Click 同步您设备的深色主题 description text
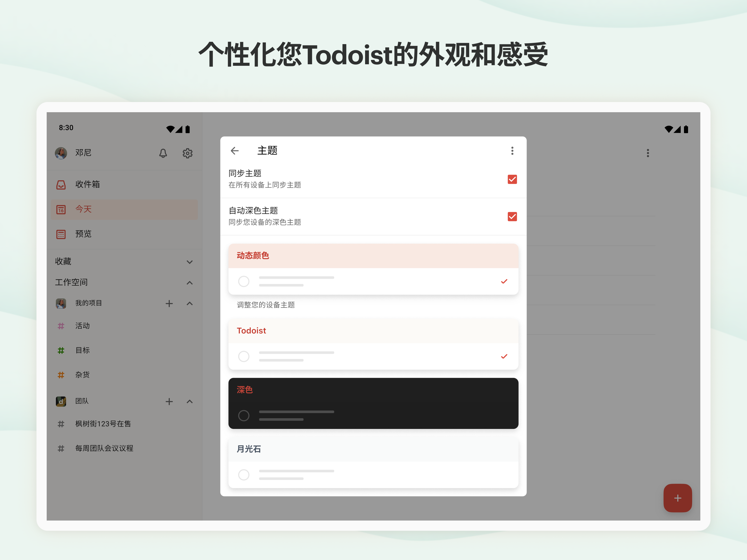Image resolution: width=747 pixels, height=560 pixels. tap(265, 222)
